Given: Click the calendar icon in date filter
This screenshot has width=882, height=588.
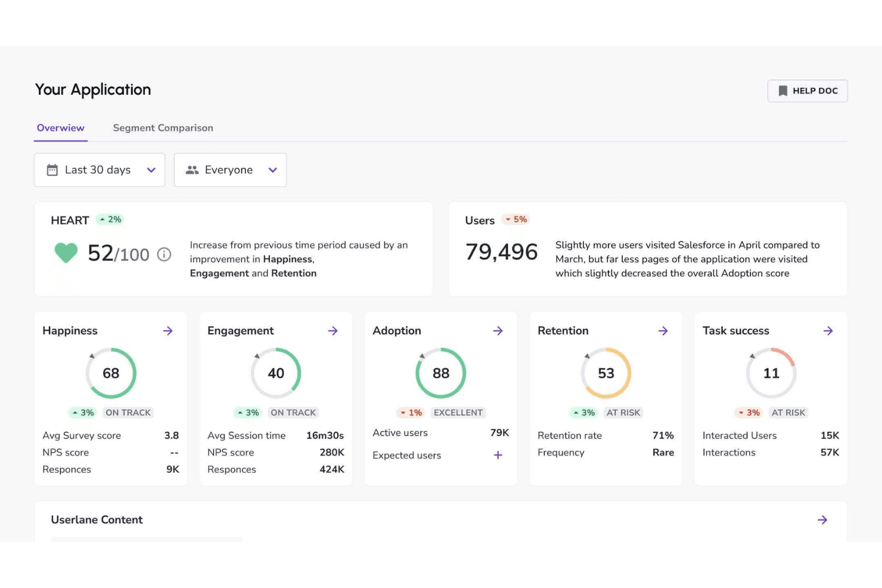Looking at the screenshot, I should point(52,170).
